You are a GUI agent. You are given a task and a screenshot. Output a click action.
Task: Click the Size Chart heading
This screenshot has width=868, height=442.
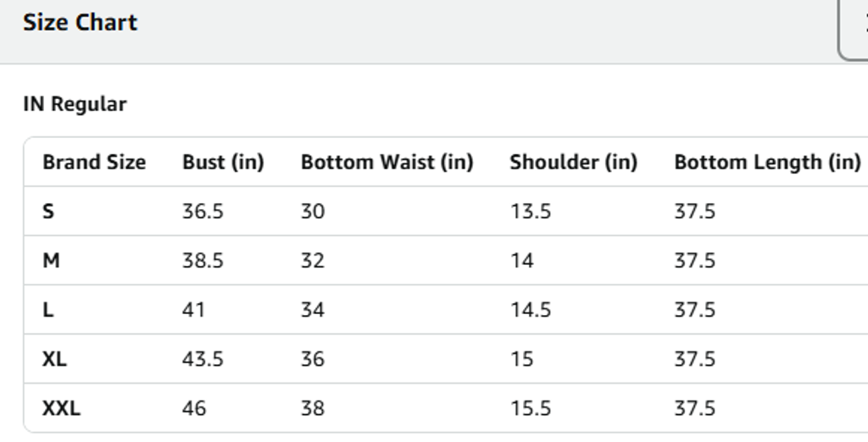coord(80,23)
